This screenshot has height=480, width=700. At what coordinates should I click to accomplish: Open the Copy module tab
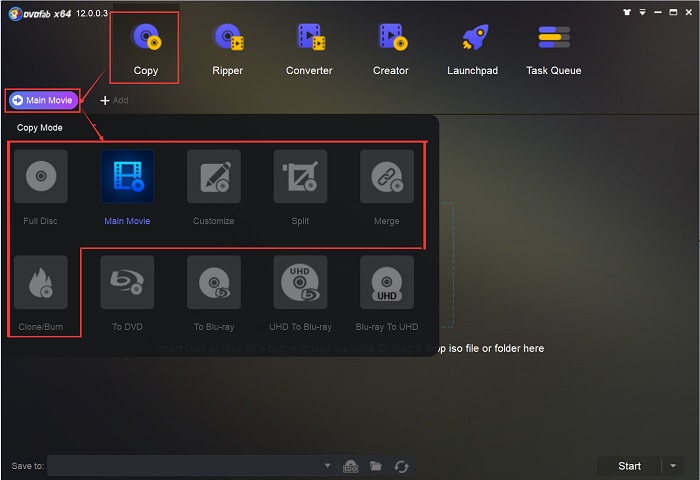(x=146, y=47)
